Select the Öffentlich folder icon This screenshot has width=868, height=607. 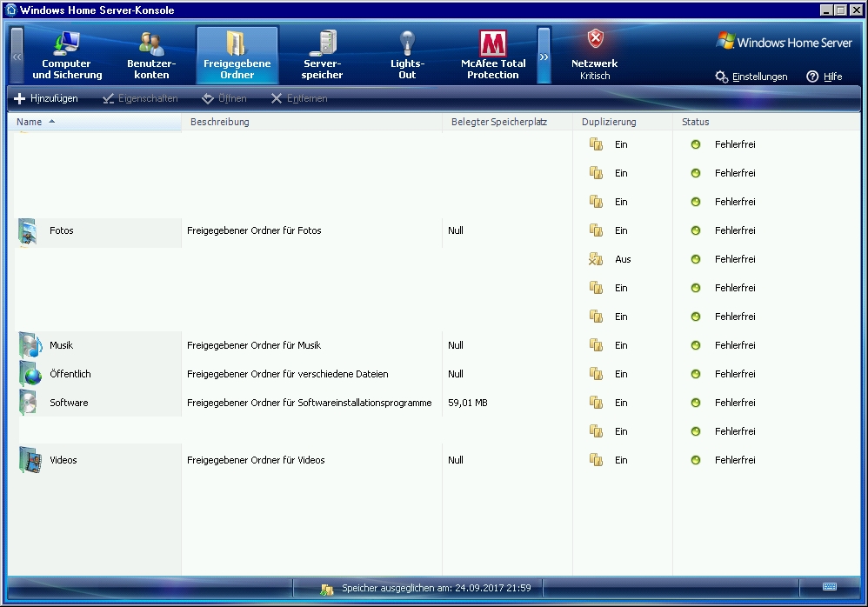tap(30, 374)
